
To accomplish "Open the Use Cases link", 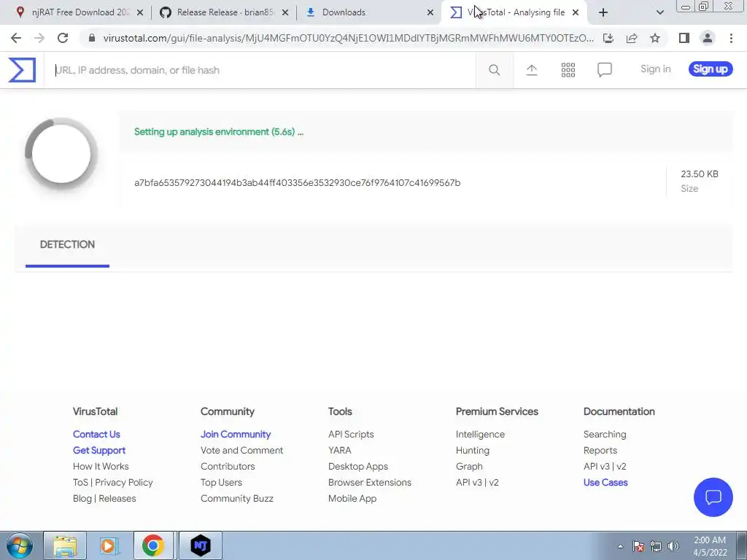I will pyautogui.click(x=605, y=483).
